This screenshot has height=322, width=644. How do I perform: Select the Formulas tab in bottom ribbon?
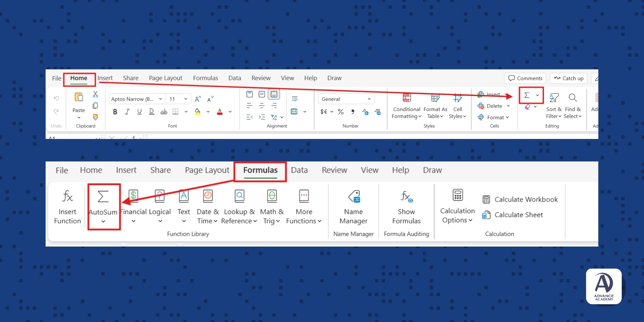[261, 170]
